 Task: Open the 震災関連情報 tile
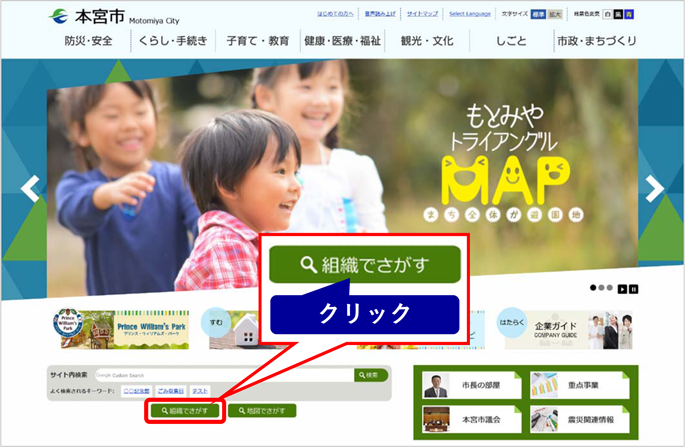coord(579,419)
